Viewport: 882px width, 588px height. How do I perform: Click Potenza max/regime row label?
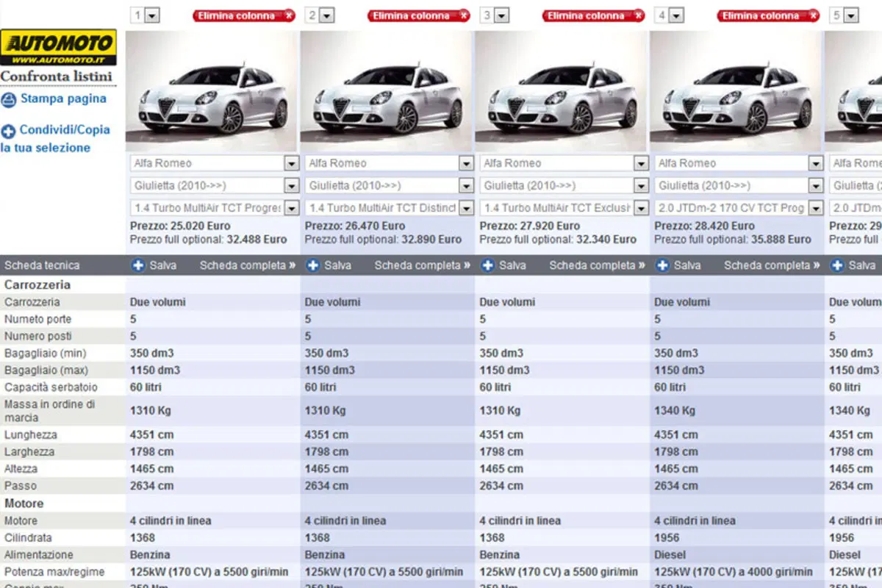tap(54, 572)
